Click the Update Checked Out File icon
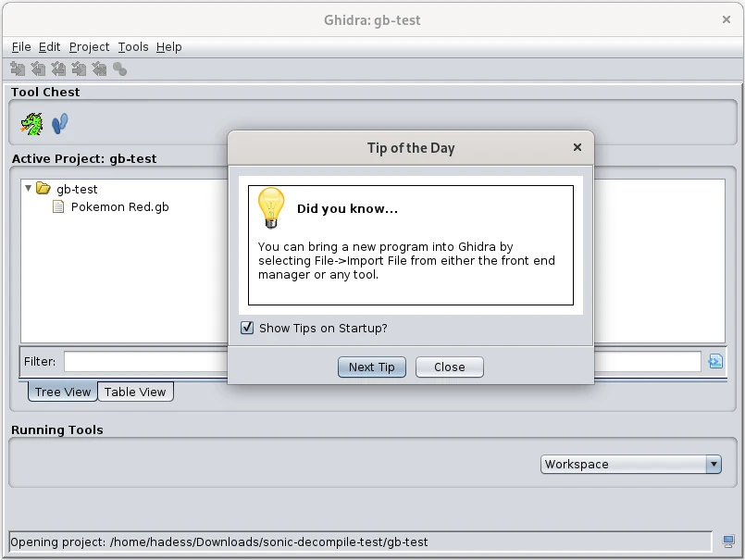745x560 pixels. 58,69
